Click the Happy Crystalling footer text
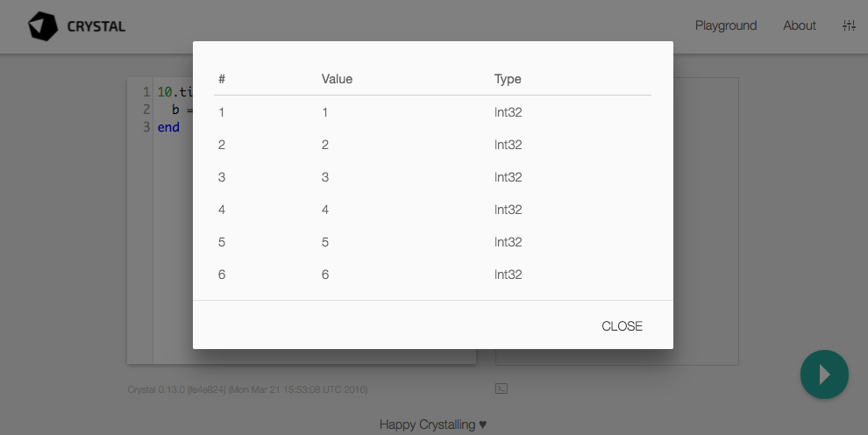Screen dimensions: 868x435 pos(433,424)
